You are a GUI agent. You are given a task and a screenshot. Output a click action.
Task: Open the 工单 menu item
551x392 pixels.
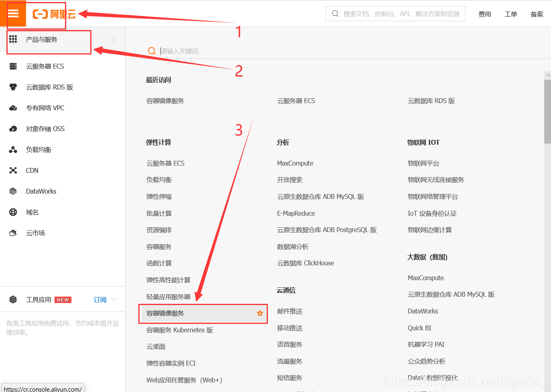pyautogui.click(x=511, y=14)
